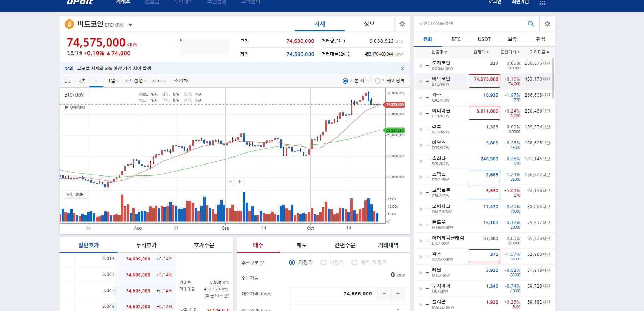This screenshot has width=644, height=311.
Task: Favorite the FLOW/KRW star
Action: (421, 225)
